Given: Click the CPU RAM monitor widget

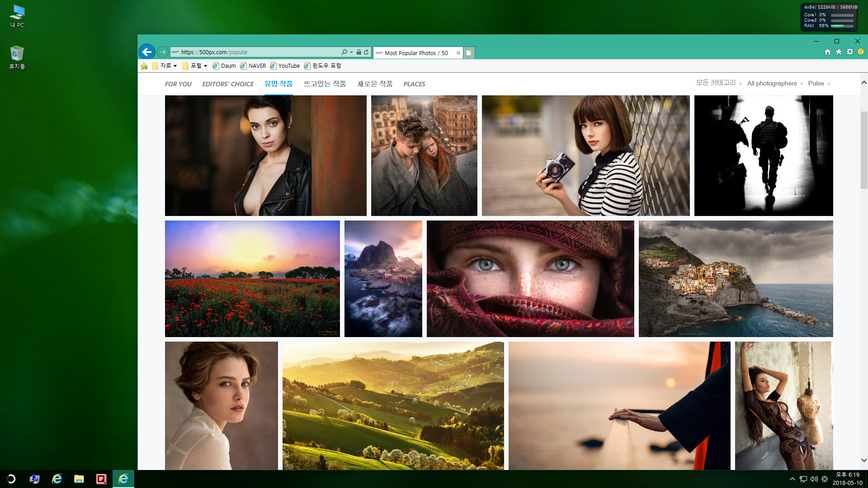Looking at the screenshot, I should [829, 17].
